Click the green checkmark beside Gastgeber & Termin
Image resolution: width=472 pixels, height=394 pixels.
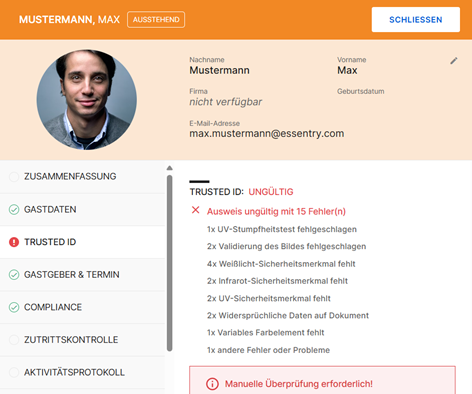pos(14,274)
